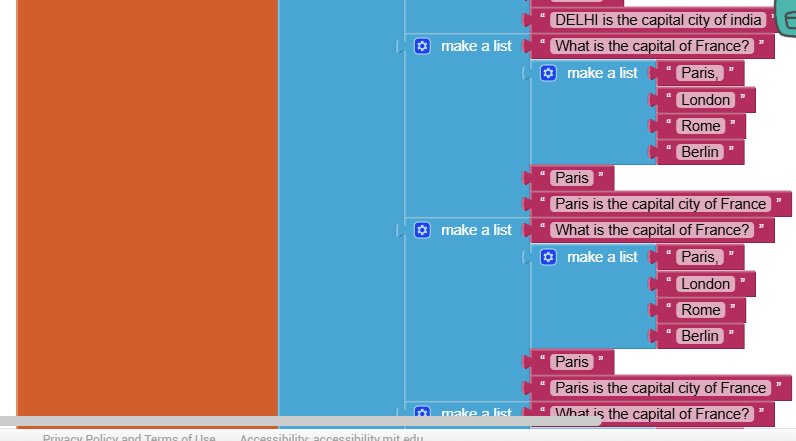Click gear on upper nested list beside first 'Paris,'
Image resolution: width=796 pixels, height=441 pixels.
548,73
